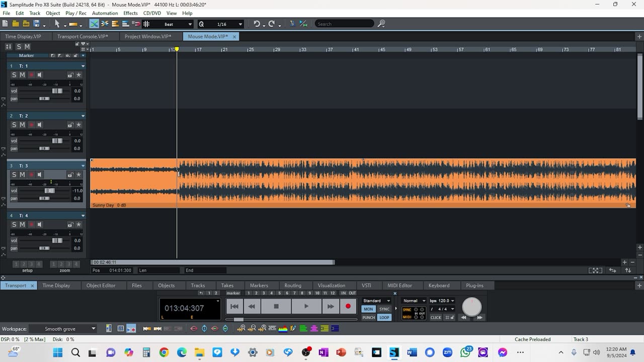Open File Explorer from the taskbar
Screen dimensions: 644x362
[x=199, y=352]
